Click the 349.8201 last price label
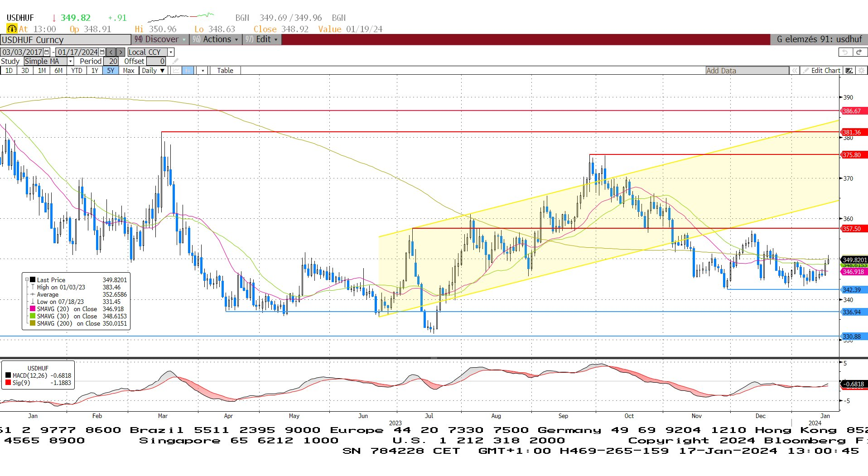Screen dimensions: 868x476 (x=854, y=260)
